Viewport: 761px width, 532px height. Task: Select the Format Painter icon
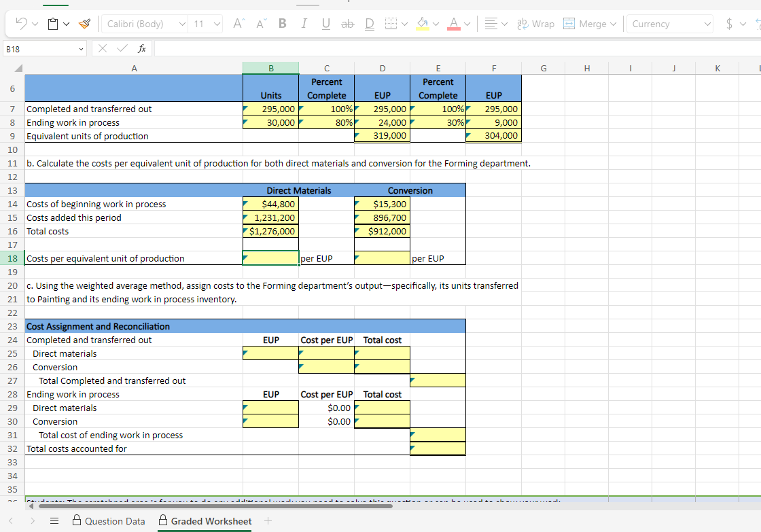[x=84, y=23]
